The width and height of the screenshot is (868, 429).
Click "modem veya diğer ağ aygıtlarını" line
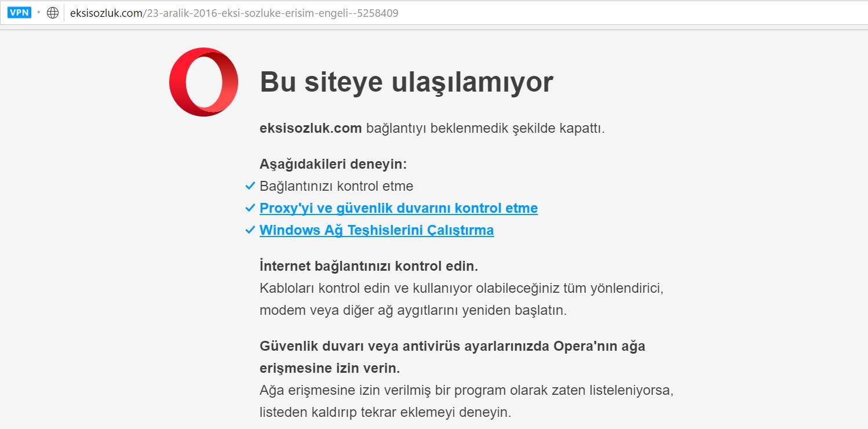413,310
